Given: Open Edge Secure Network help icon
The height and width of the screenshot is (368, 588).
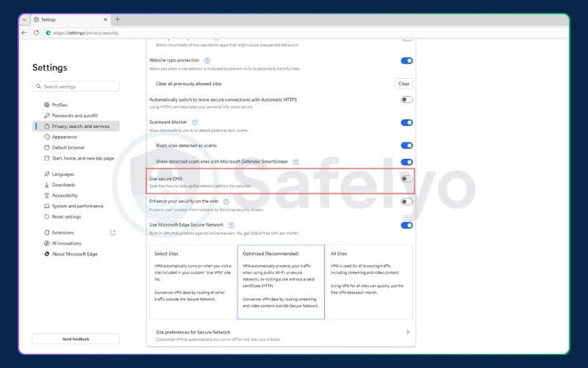Looking at the screenshot, I should point(231,225).
